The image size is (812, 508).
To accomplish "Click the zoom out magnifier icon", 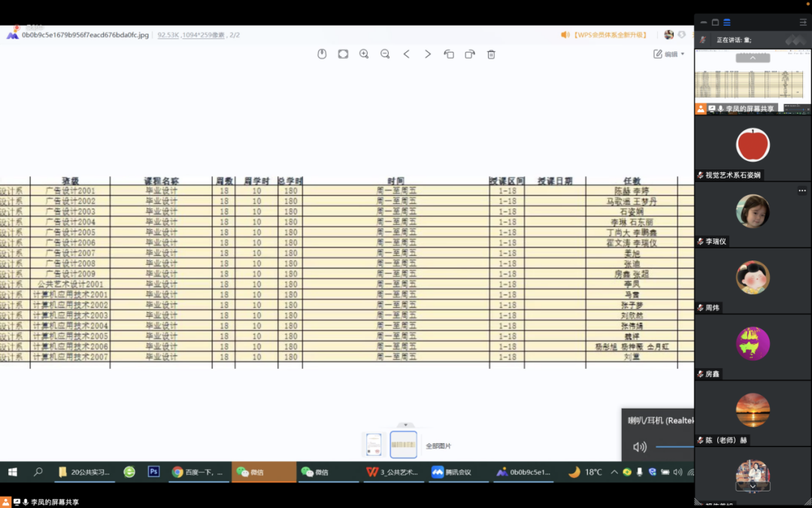I will (x=385, y=54).
